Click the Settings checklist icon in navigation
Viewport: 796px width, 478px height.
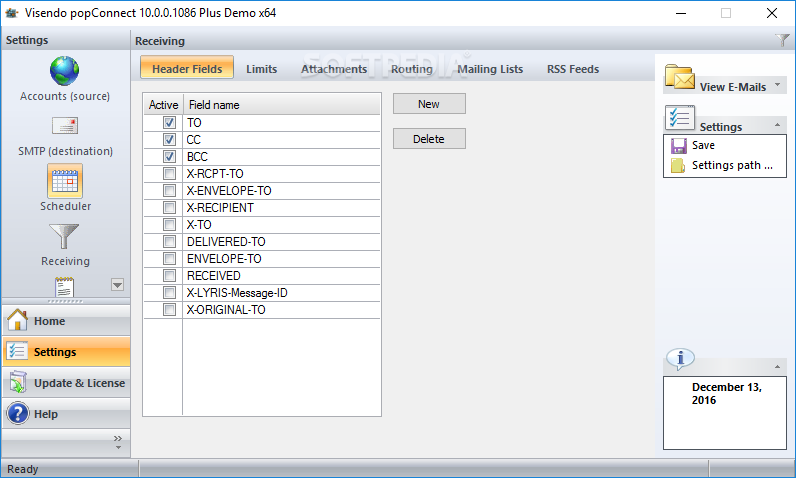[17, 351]
